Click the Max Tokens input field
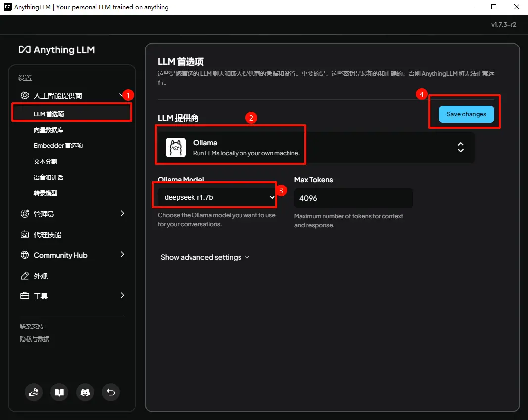This screenshot has width=528, height=420. [354, 198]
